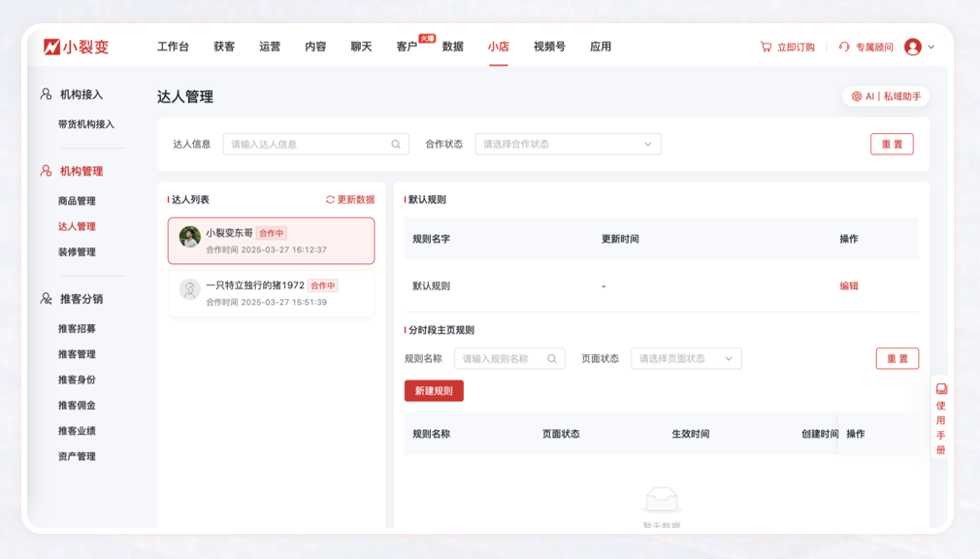Image resolution: width=980 pixels, height=559 pixels.
Task: Click the search icon in 达人信息 field
Action: coord(395,143)
